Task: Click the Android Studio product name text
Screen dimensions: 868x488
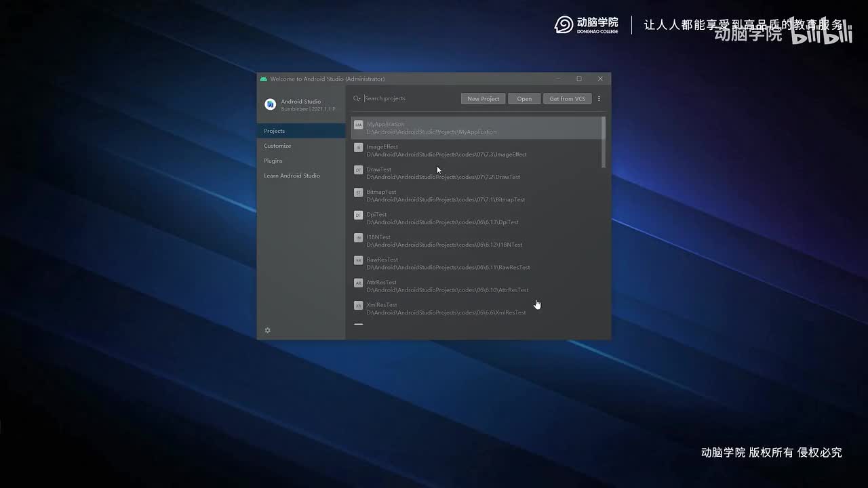Action: (x=301, y=102)
